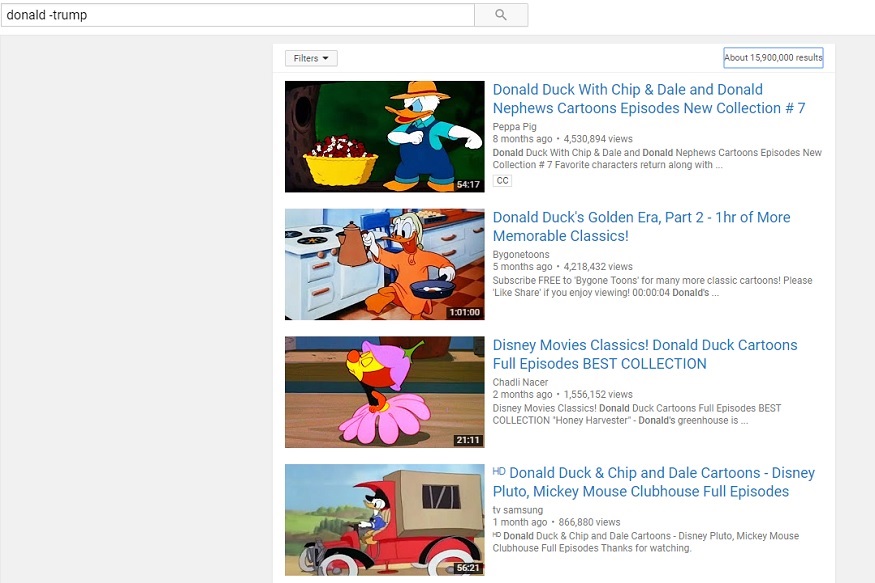Click '866,880 views' metadata text
This screenshot has height=583, width=875.
coord(589,522)
